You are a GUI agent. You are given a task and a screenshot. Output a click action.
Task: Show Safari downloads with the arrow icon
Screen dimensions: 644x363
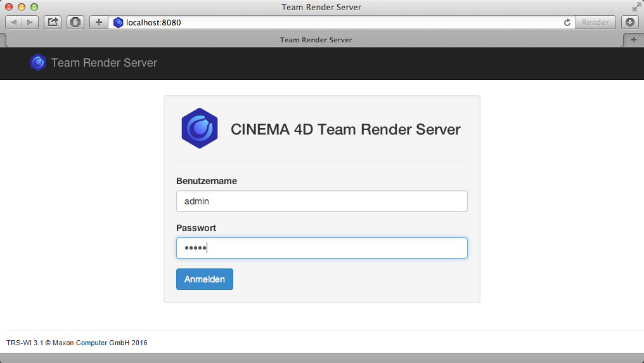point(629,22)
